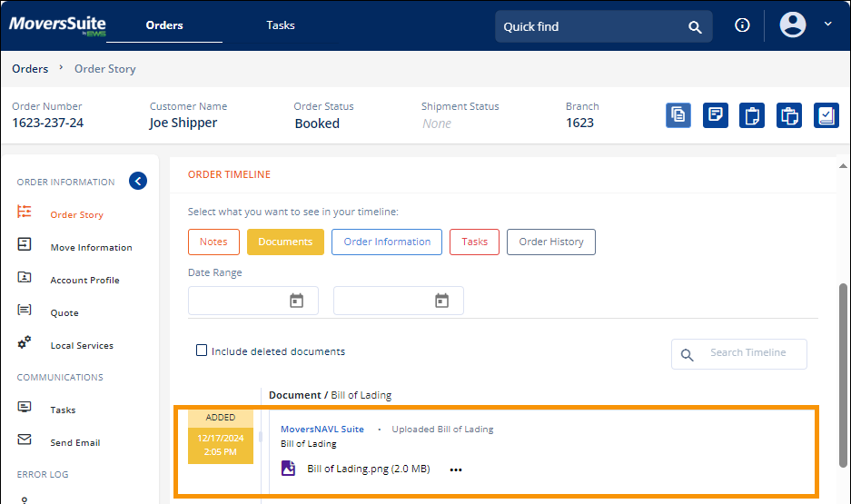Open the start date calendar picker
This screenshot has height=504, width=851.
coord(296,301)
